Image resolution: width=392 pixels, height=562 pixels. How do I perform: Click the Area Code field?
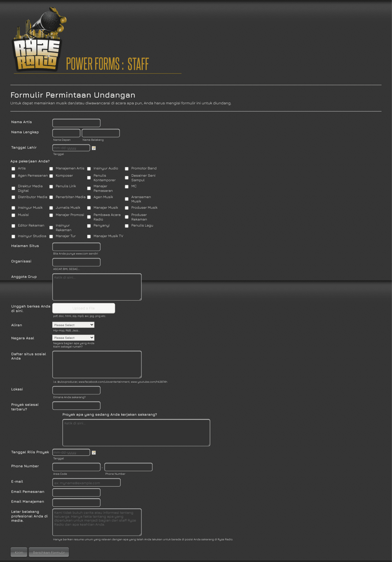point(76,467)
